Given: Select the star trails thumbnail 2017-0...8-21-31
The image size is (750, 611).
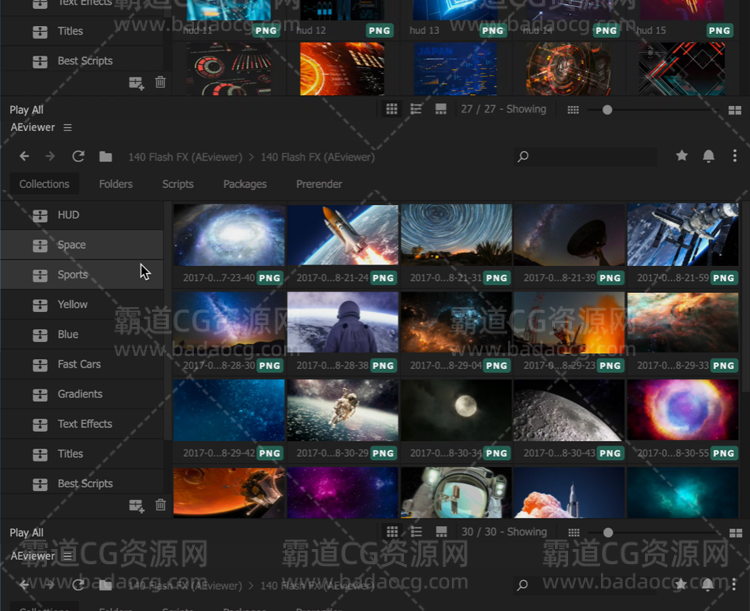Looking at the screenshot, I should pos(456,235).
